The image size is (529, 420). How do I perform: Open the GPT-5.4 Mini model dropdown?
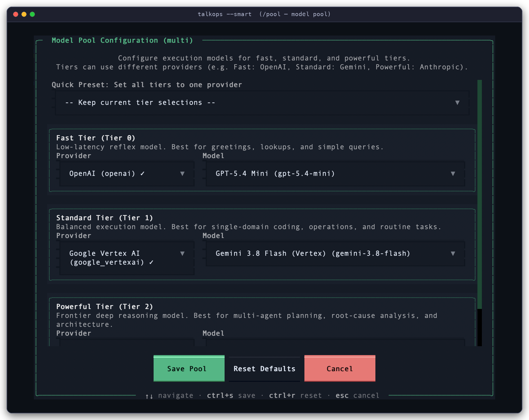[x=335, y=174]
